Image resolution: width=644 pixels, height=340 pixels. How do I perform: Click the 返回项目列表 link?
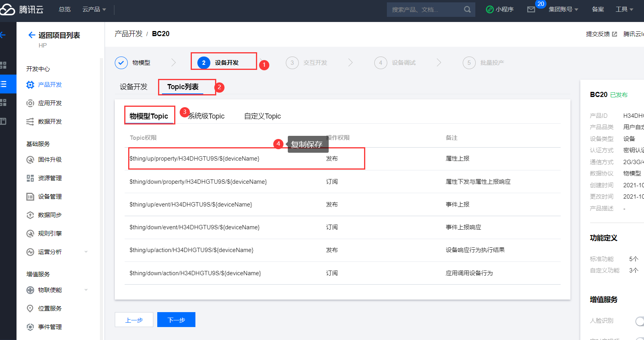click(x=59, y=35)
